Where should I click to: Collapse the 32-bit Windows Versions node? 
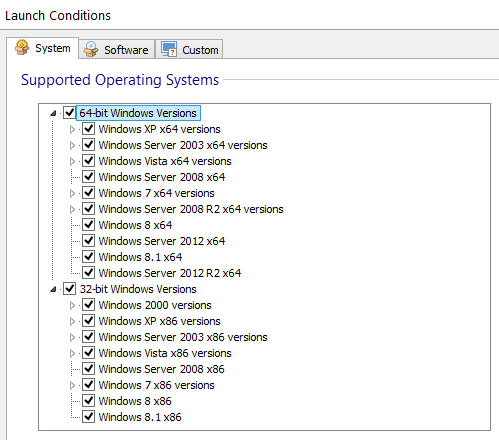pyautogui.click(x=53, y=289)
